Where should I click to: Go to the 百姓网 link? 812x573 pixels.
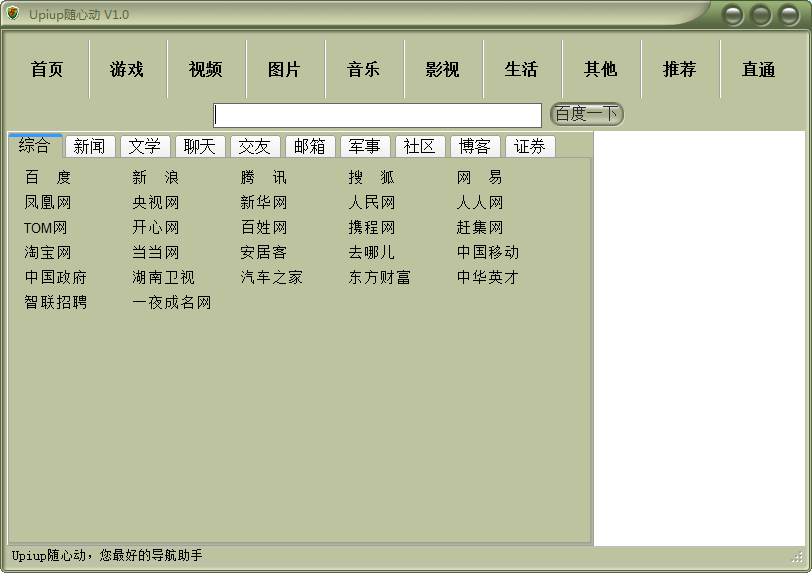coord(264,227)
